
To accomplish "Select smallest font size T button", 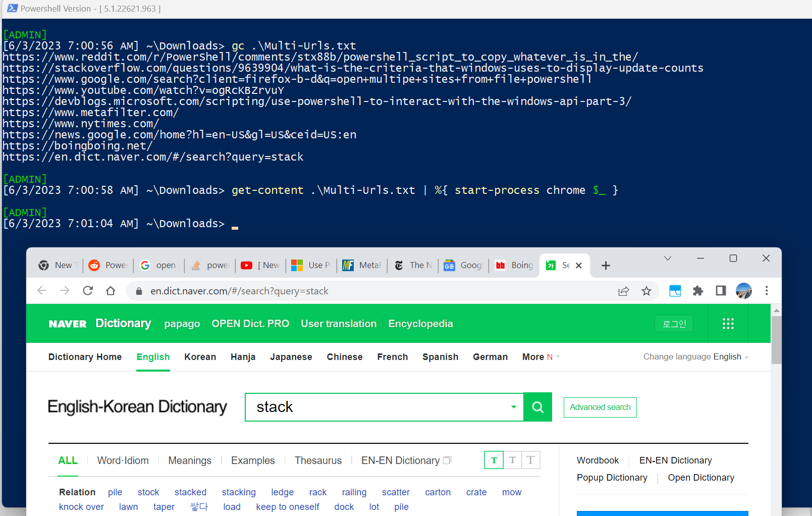I will coord(494,460).
